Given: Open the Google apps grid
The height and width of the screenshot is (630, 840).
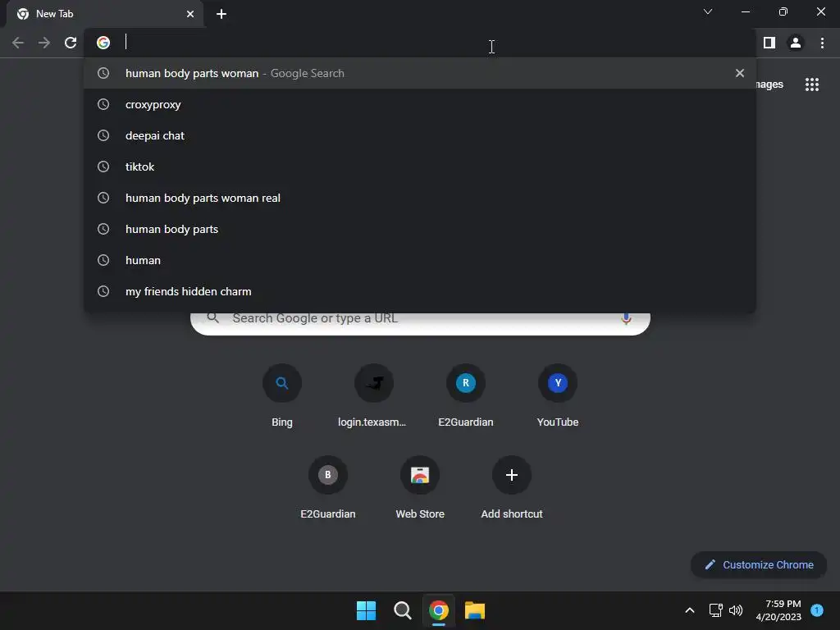Looking at the screenshot, I should pyautogui.click(x=811, y=84).
